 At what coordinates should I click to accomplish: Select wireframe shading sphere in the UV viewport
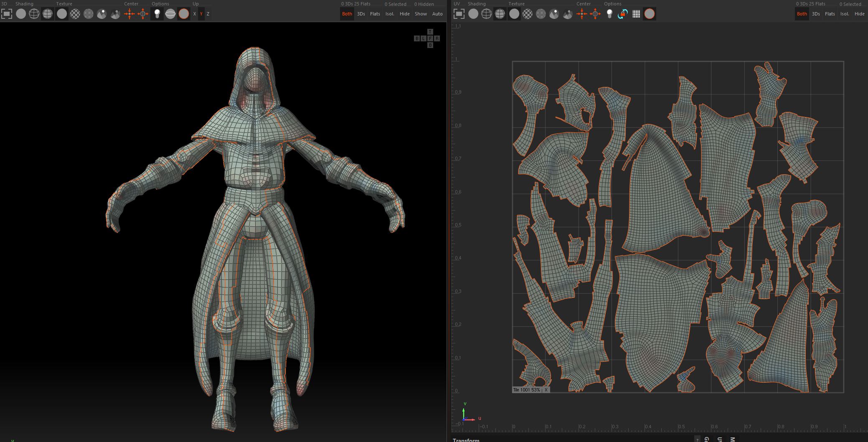[487, 14]
